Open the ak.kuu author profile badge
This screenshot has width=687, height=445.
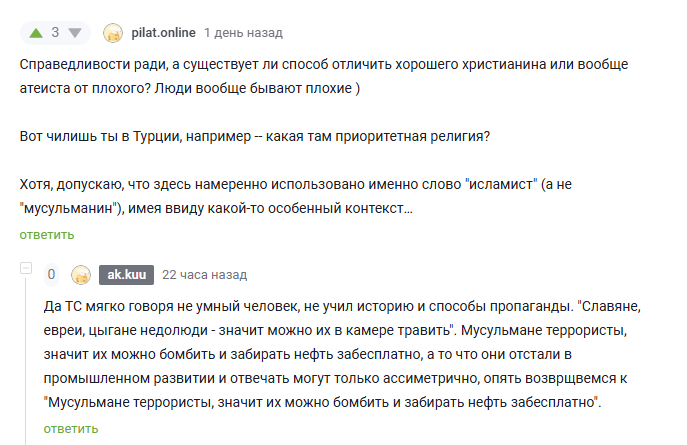tap(124, 275)
